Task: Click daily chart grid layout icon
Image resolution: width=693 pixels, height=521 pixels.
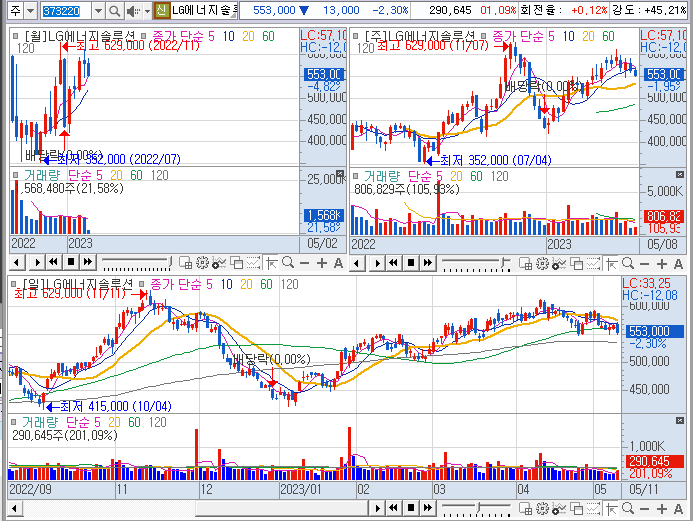Action: [525, 509]
